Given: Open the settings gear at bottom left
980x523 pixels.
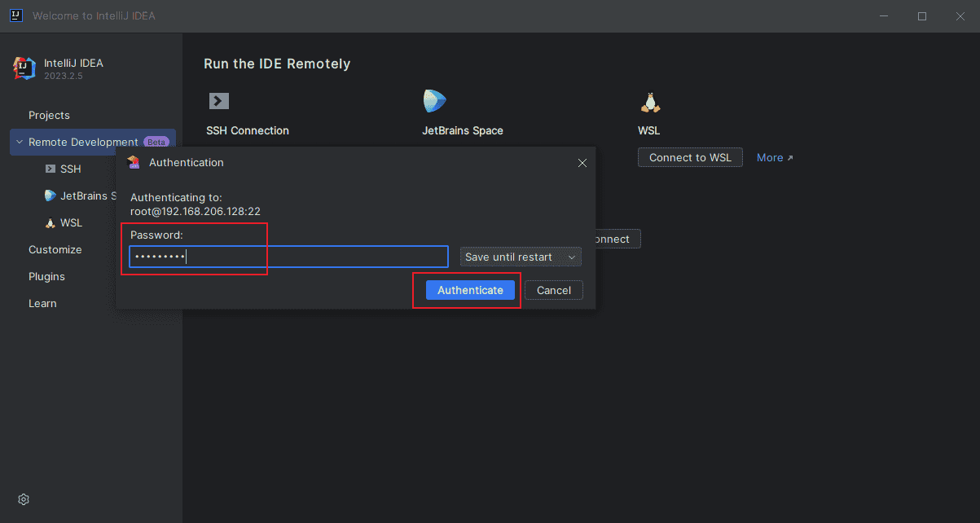Looking at the screenshot, I should coord(23,499).
